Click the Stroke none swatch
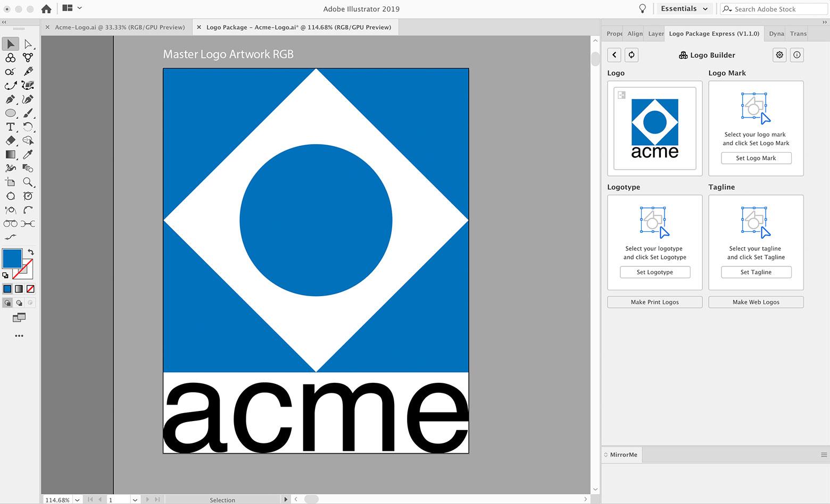The width and height of the screenshot is (830, 504). (23, 269)
